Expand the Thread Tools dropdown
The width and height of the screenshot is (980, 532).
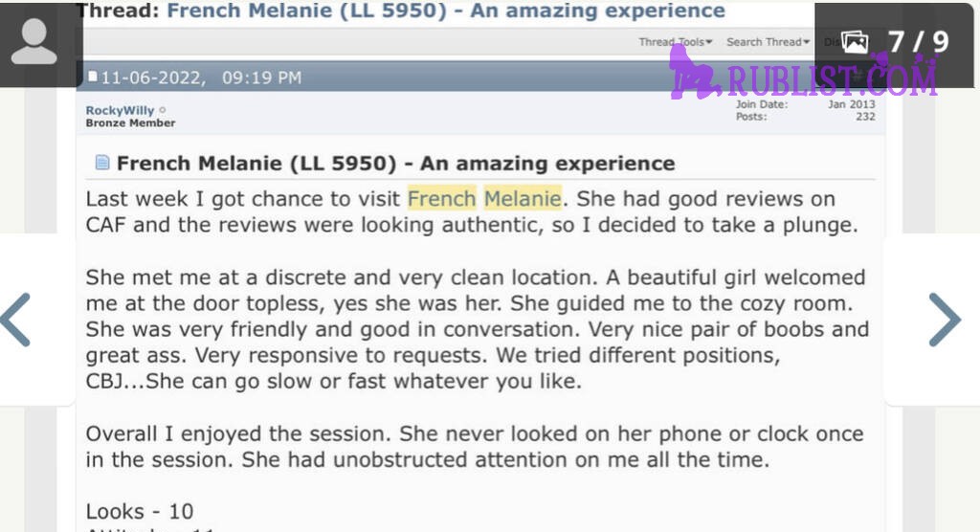pos(675,42)
